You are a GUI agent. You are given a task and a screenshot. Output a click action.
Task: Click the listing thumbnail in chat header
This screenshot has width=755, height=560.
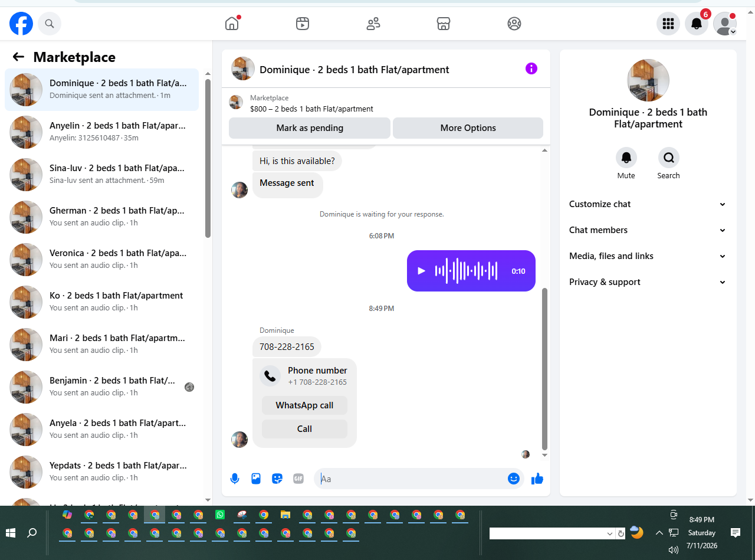pos(243,68)
